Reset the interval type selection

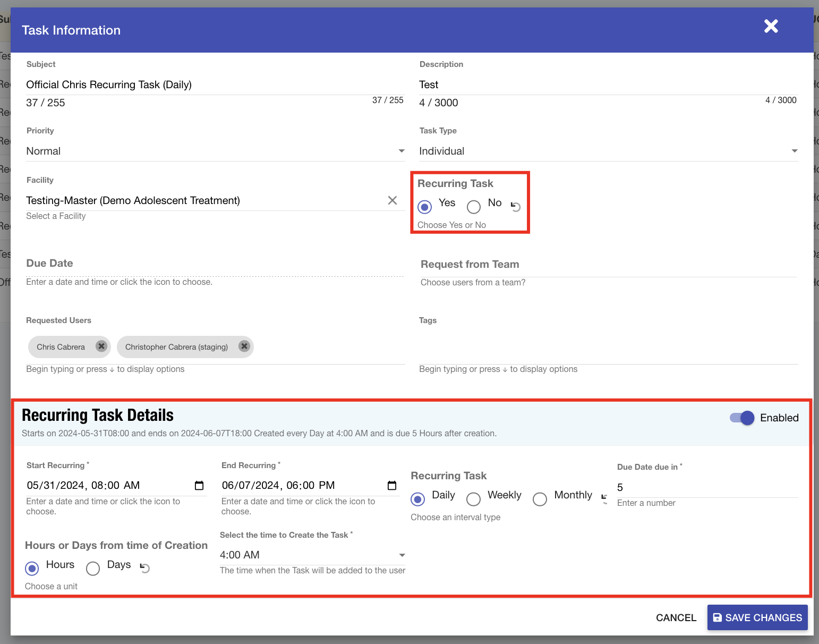[604, 498]
